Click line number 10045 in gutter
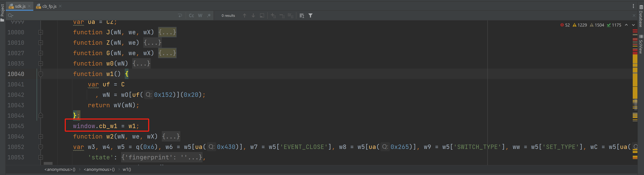 (16, 126)
